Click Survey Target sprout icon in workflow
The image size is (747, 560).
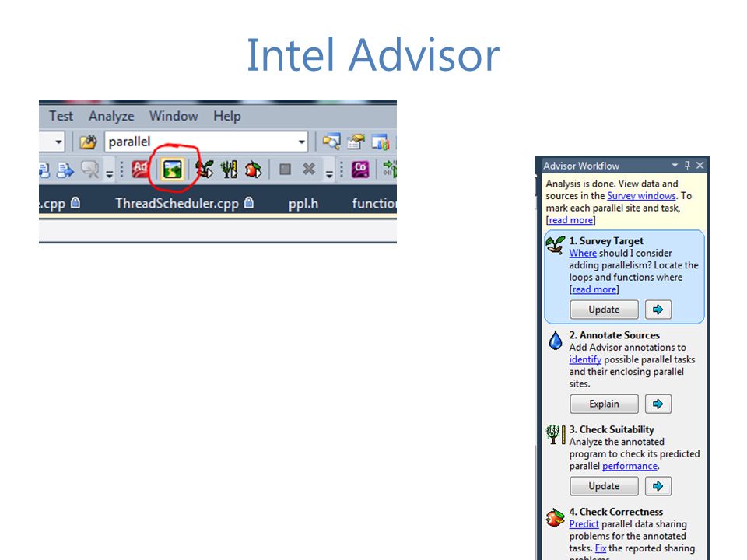(556, 245)
